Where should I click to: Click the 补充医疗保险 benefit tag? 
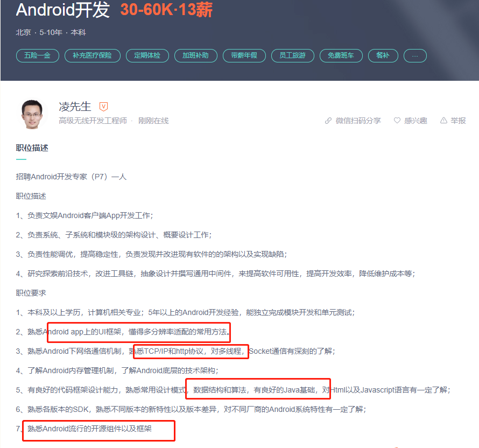[92, 55]
